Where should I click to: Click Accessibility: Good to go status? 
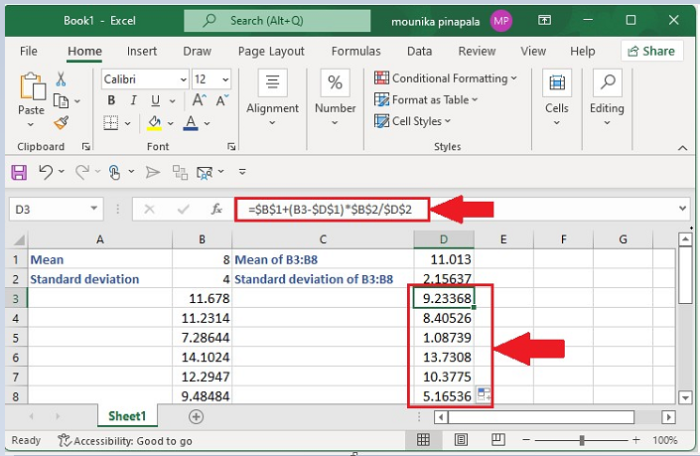tap(125, 440)
